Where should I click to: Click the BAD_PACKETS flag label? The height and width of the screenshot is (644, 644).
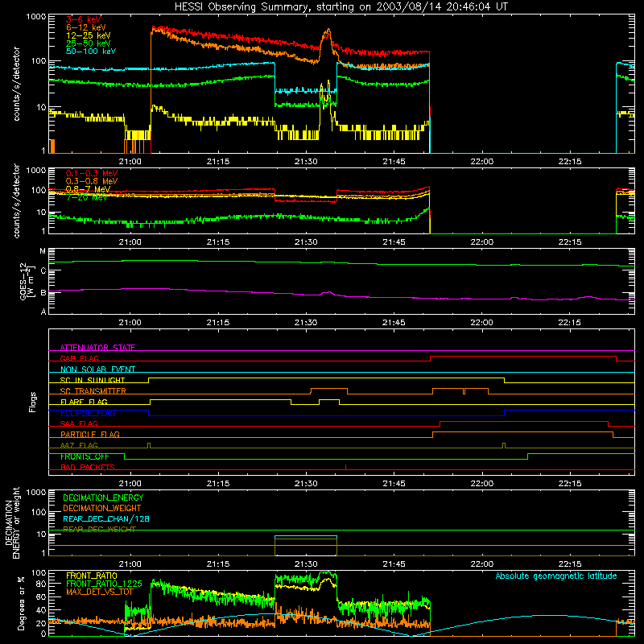[88, 467]
